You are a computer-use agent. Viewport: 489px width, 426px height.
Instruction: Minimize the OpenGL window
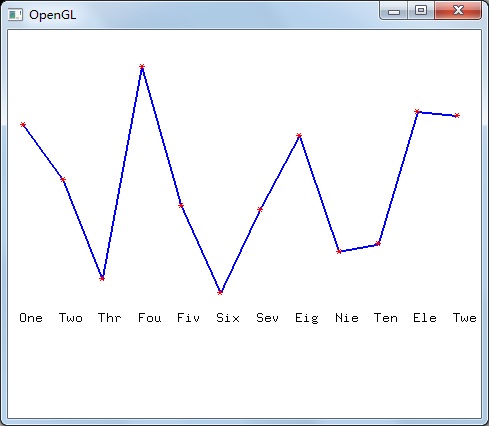394,11
